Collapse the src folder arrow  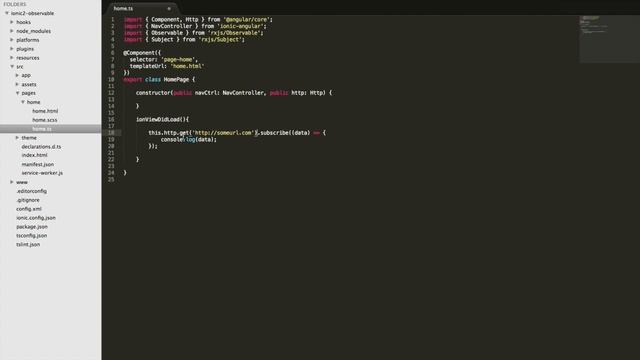point(12,67)
